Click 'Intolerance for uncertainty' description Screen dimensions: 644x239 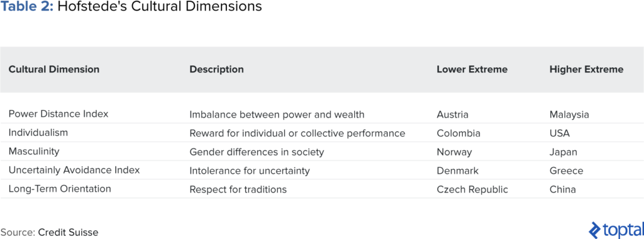pos(249,171)
